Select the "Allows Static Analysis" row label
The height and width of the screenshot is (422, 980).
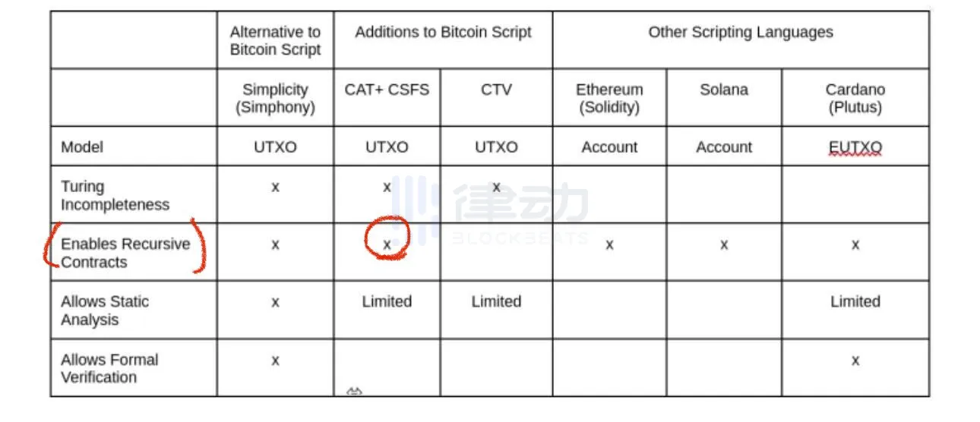coord(105,310)
